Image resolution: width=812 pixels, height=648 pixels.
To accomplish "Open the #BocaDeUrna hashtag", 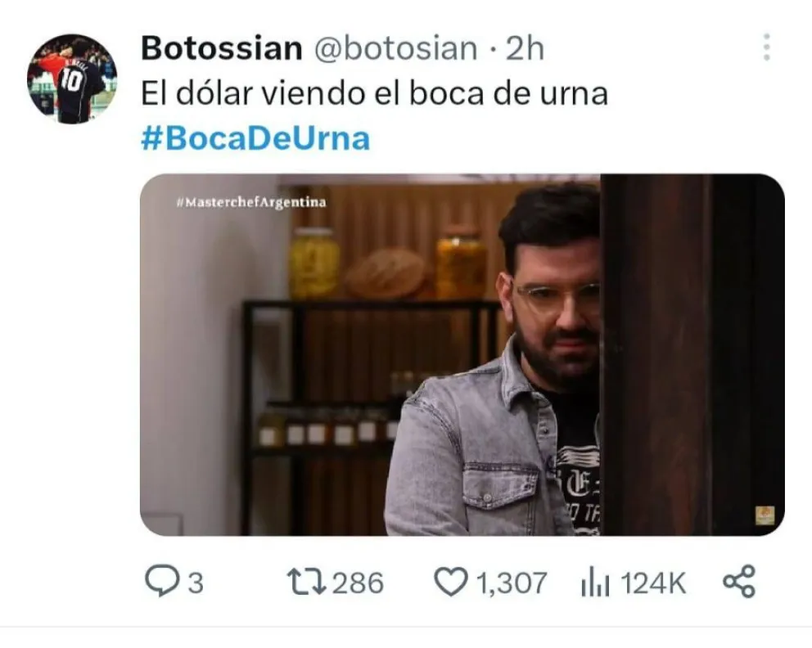I will pyautogui.click(x=256, y=139).
